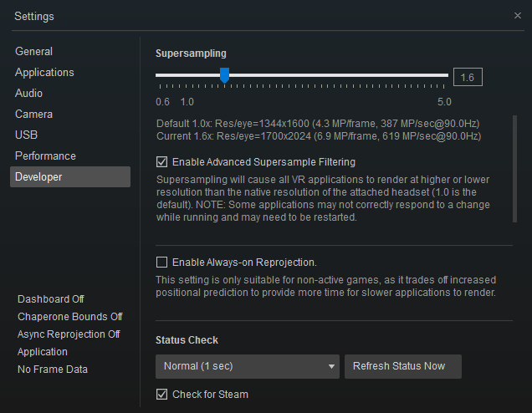This screenshot has width=532, height=413.
Task: Click Async Reprojection Off status text
Action: pos(69,334)
